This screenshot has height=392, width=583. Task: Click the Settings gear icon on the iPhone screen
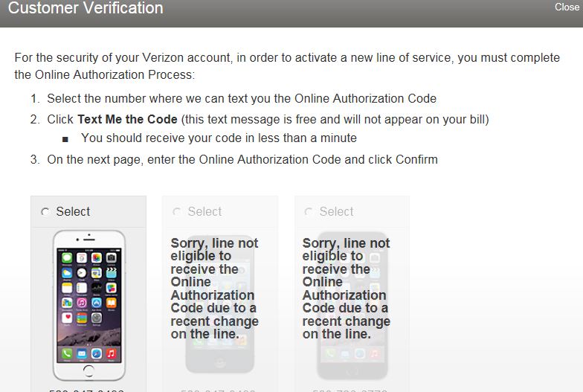coord(97,318)
